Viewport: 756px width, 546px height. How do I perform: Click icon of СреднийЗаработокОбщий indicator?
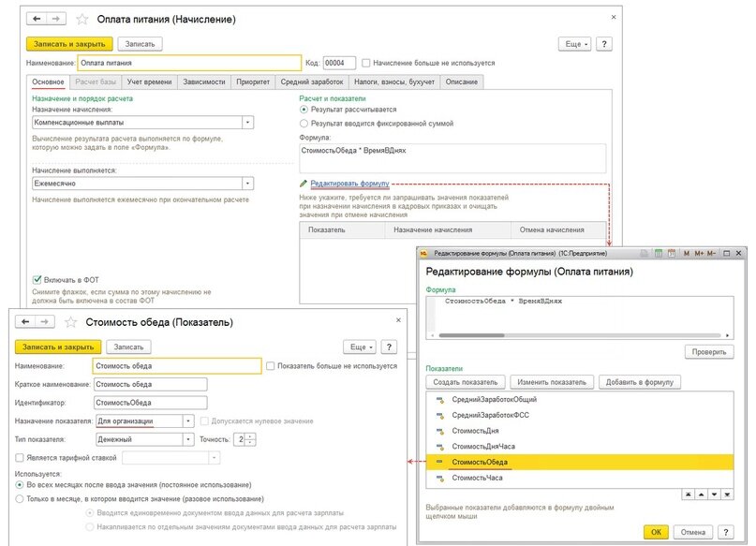pyautogui.click(x=439, y=400)
